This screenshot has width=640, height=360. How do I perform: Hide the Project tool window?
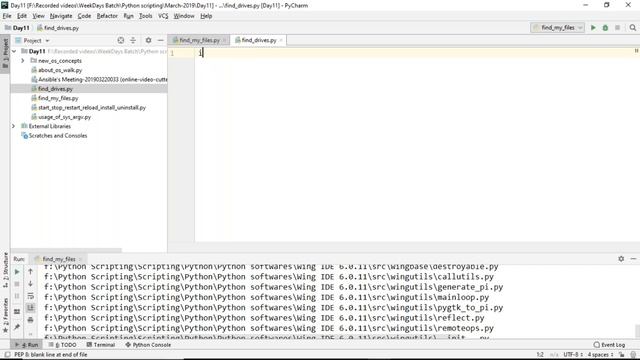click(160, 40)
